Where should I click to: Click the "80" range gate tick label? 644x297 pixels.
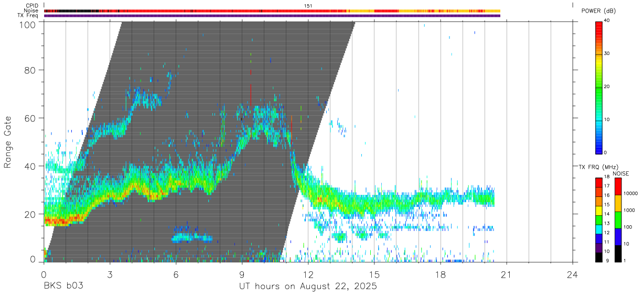(31, 70)
